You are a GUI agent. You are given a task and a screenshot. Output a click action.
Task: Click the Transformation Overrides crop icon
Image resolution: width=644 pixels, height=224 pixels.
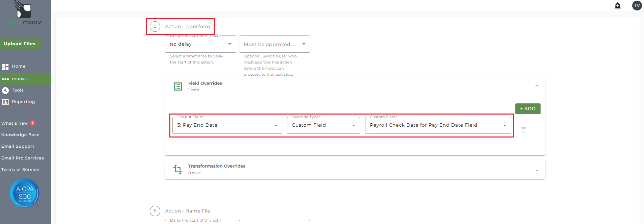pyautogui.click(x=178, y=169)
